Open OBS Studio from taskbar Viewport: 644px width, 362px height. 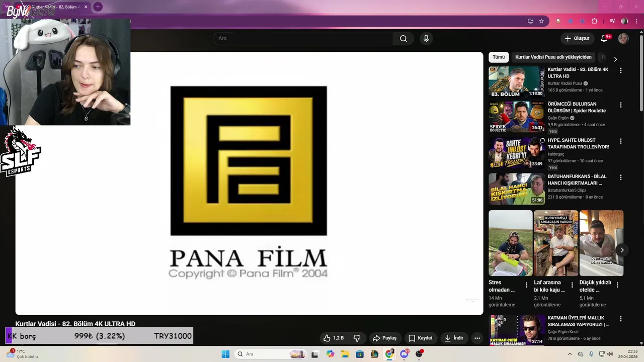click(419, 354)
